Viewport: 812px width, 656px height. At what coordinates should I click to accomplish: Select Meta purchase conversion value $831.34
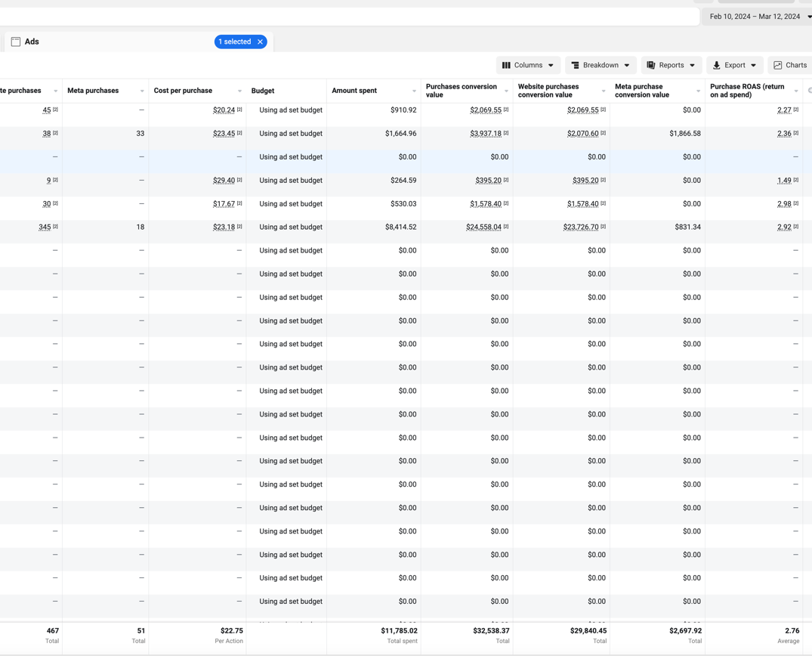(687, 227)
